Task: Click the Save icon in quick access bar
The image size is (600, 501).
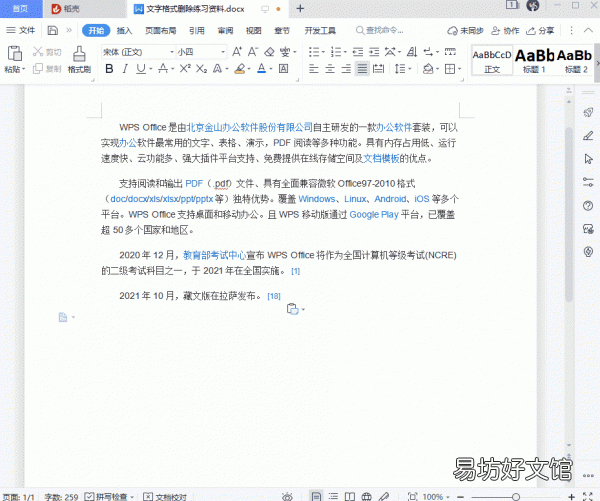Action: point(52,30)
